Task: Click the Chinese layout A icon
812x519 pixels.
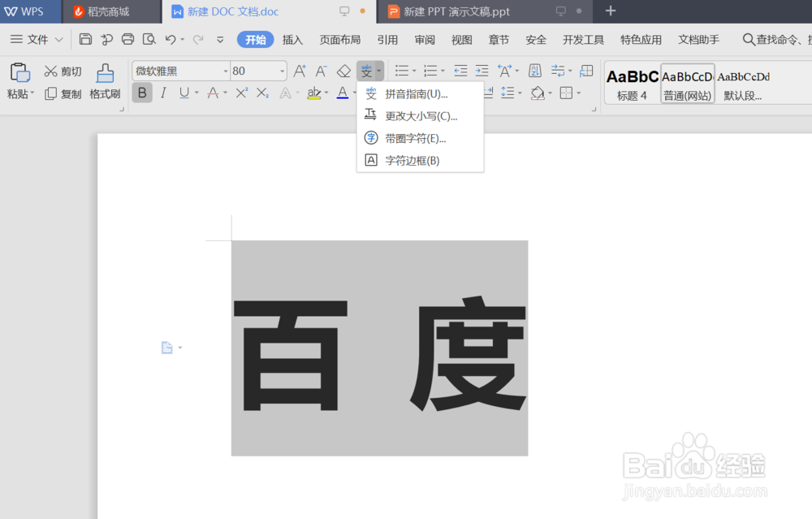Action: pos(504,71)
